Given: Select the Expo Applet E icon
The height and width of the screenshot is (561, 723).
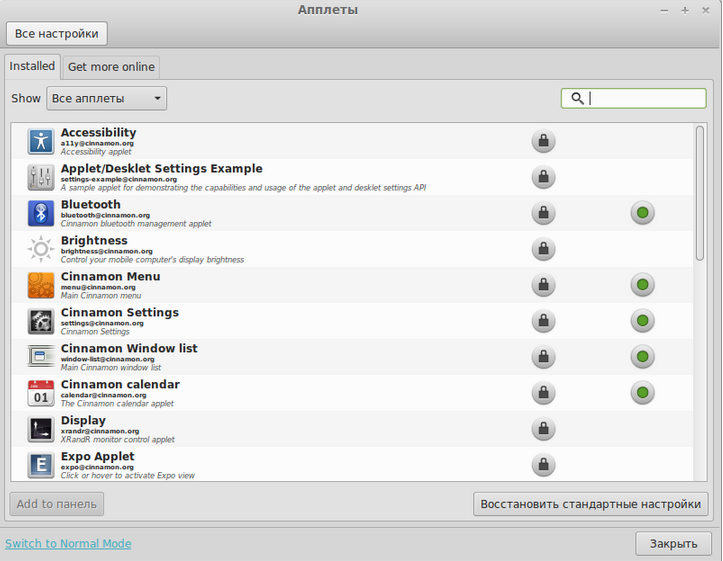Looking at the screenshot, I should (41, 465).
